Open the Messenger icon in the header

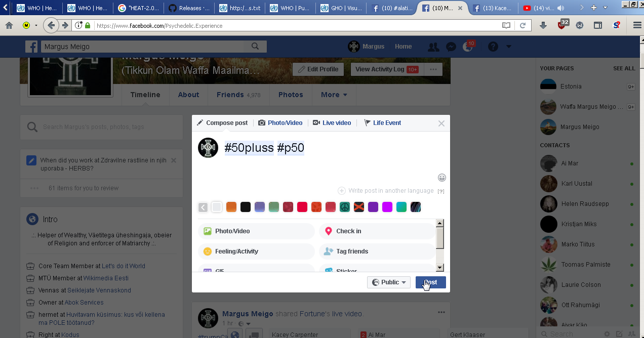click(451, 47)
